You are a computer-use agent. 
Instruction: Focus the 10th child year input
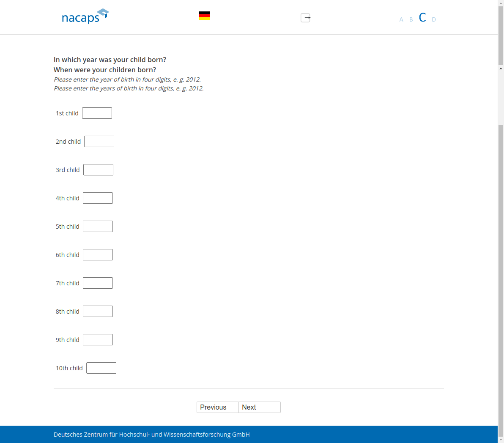pyautogui.click(x=101, y=368)
